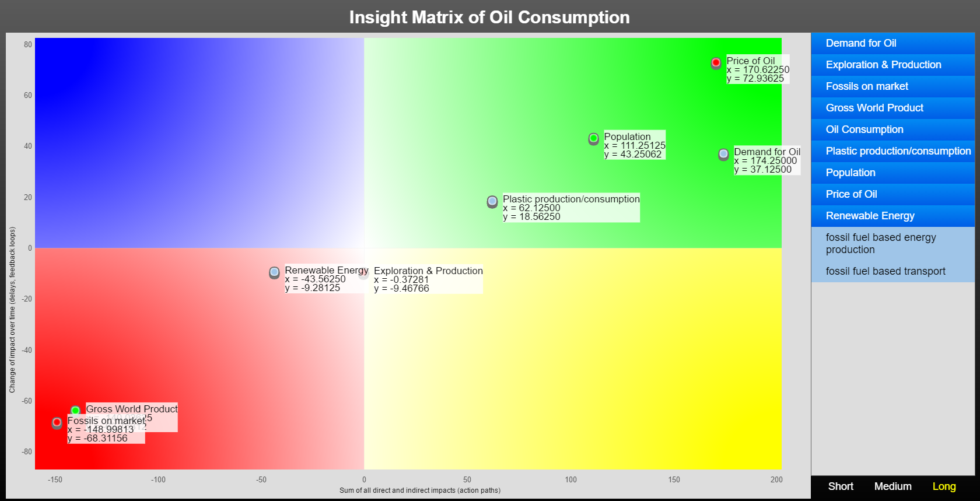Click the Insight Matrix of Oil Consumption title
The height and width of the screenshot is (501, 980).
(x=489, y=17)
